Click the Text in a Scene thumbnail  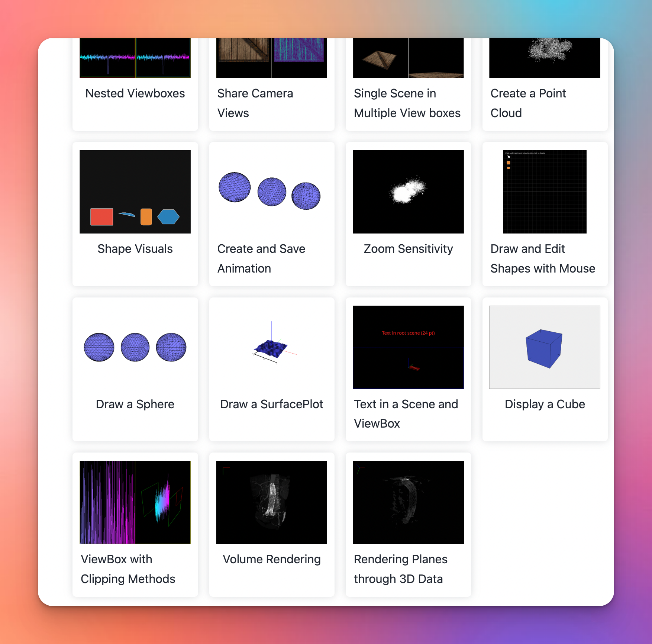click(x=408, y=347)
